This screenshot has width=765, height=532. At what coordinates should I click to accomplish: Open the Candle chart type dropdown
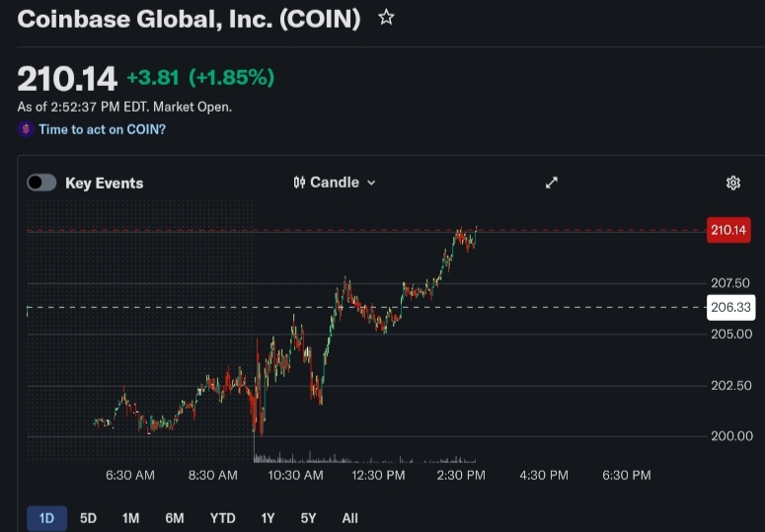coord(335,183)
